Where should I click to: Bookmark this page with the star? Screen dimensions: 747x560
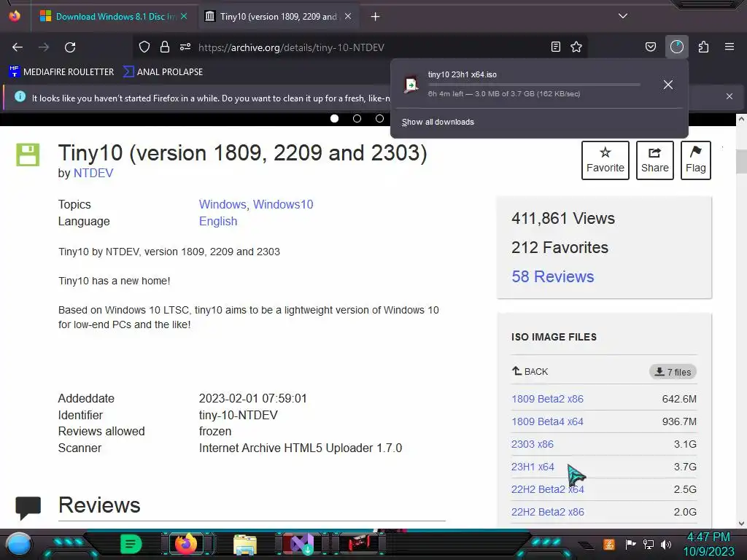click(x=576, y=47)
